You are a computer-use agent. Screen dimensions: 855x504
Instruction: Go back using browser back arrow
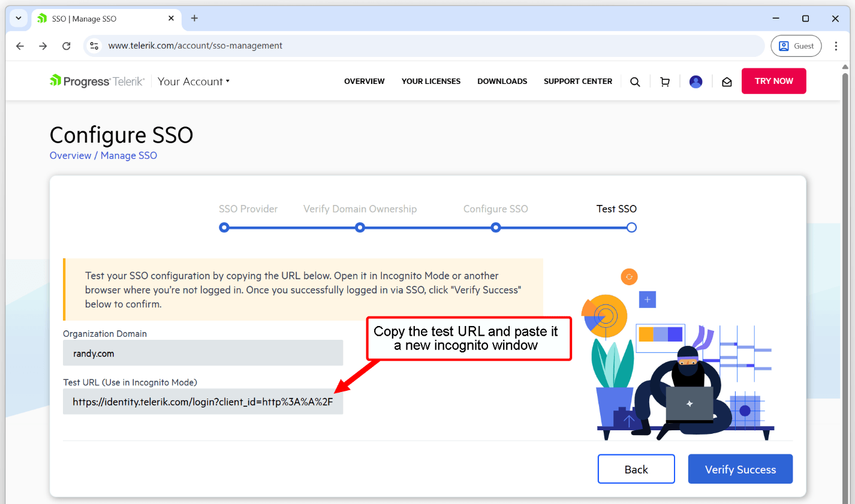pos(20,46)
